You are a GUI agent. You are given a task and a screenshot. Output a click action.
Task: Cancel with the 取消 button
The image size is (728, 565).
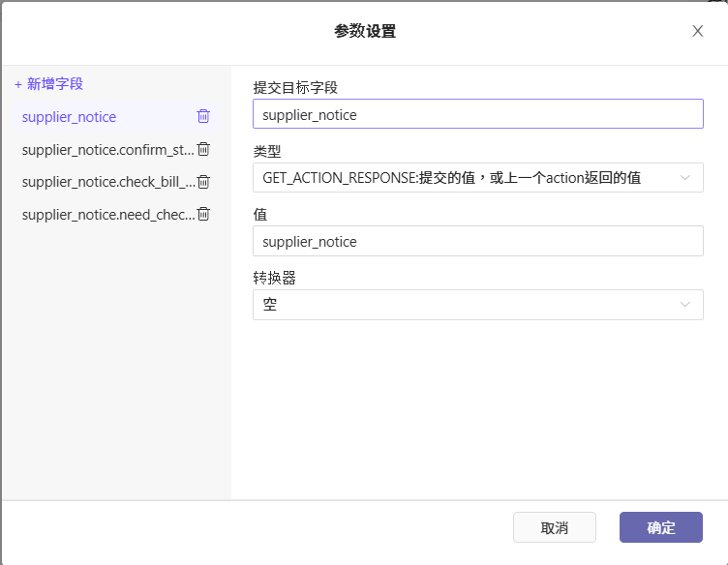555,527
